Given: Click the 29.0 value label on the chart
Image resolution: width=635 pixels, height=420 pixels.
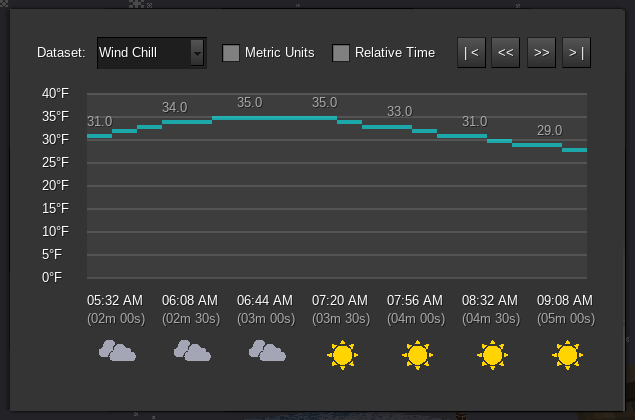Looking at the screenshot, I should pyautogui.click(x=550, y=131).
